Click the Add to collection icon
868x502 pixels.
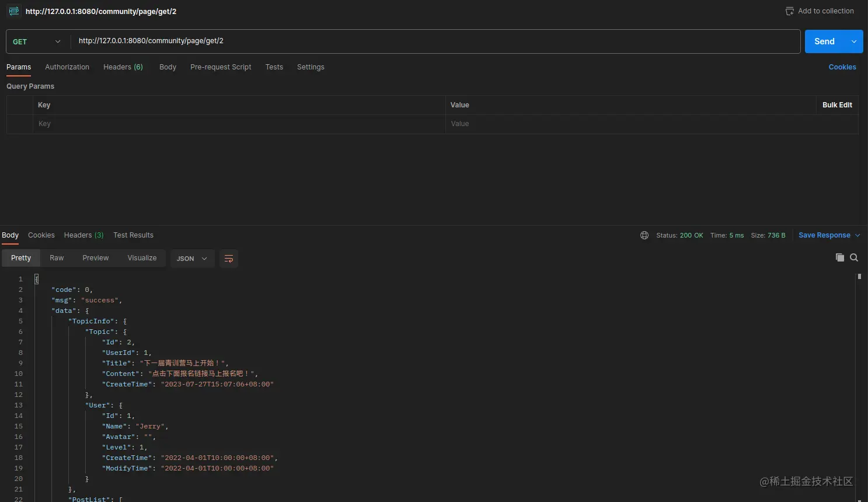[x=790, y=11]
